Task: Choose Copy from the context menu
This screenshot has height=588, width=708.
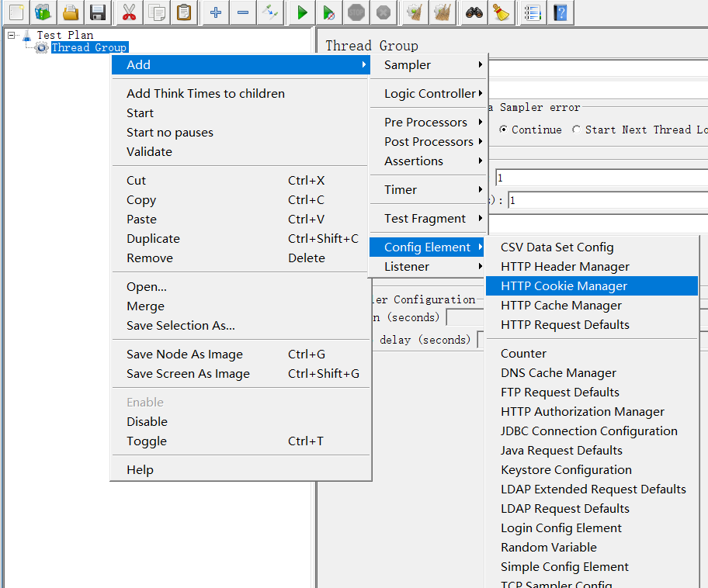Action: click(x=241, y=200)
